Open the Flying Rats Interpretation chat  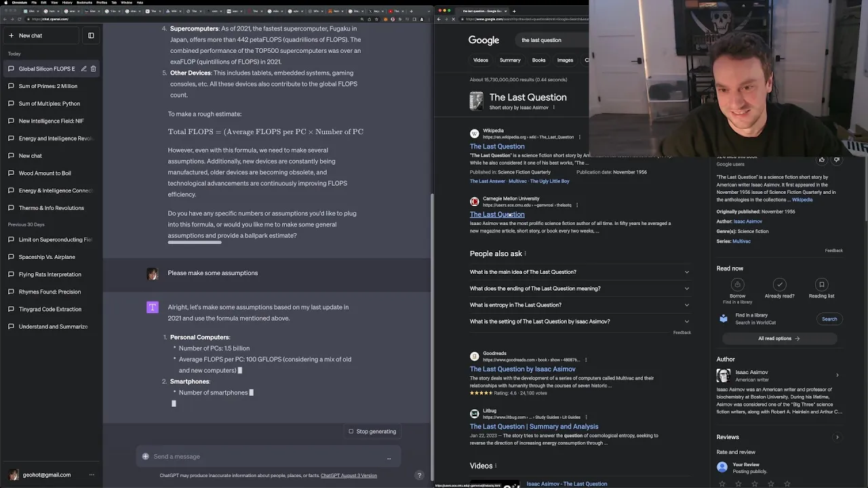[x=51, y=274]
